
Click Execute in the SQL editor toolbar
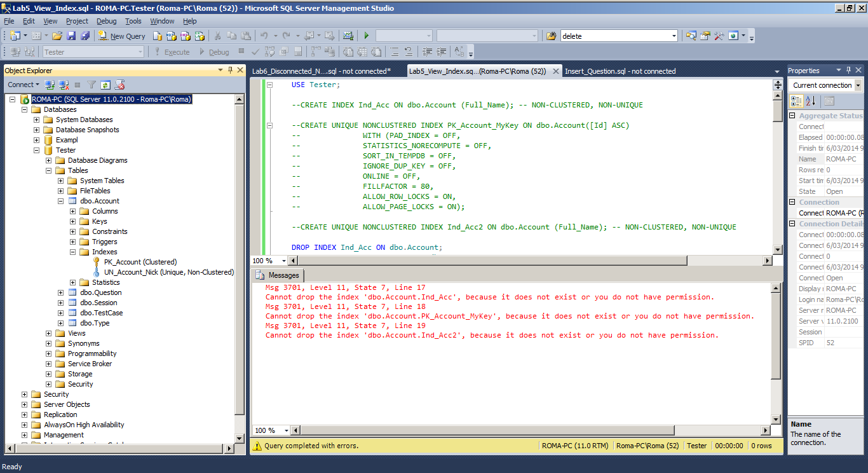(172, 52)
